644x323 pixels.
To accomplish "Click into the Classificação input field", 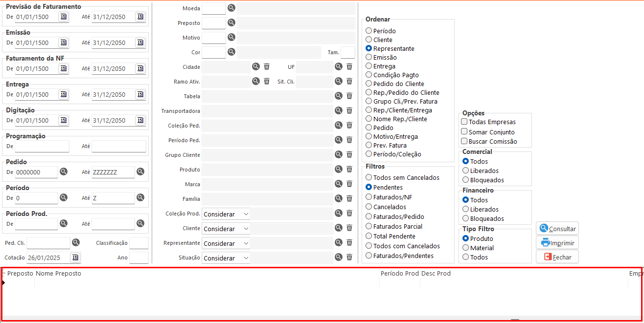I will click(139, 243).
